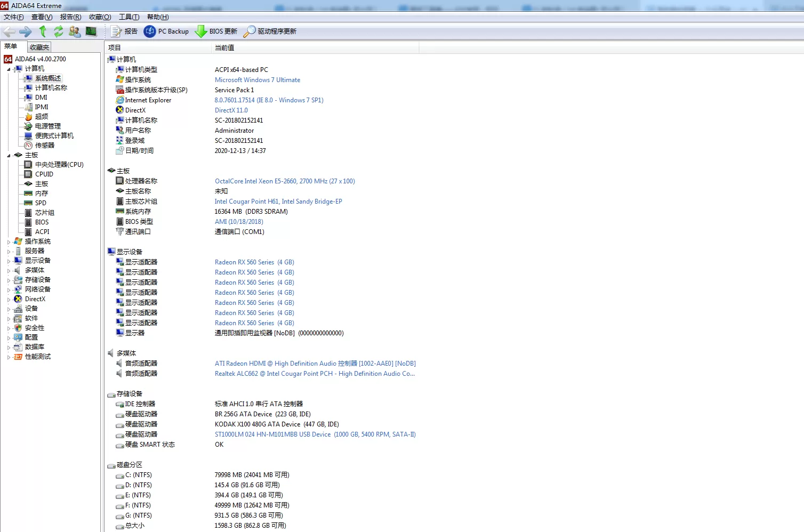
Task: Switch to the 收藏夹 tab
Action: click(39, 47)
